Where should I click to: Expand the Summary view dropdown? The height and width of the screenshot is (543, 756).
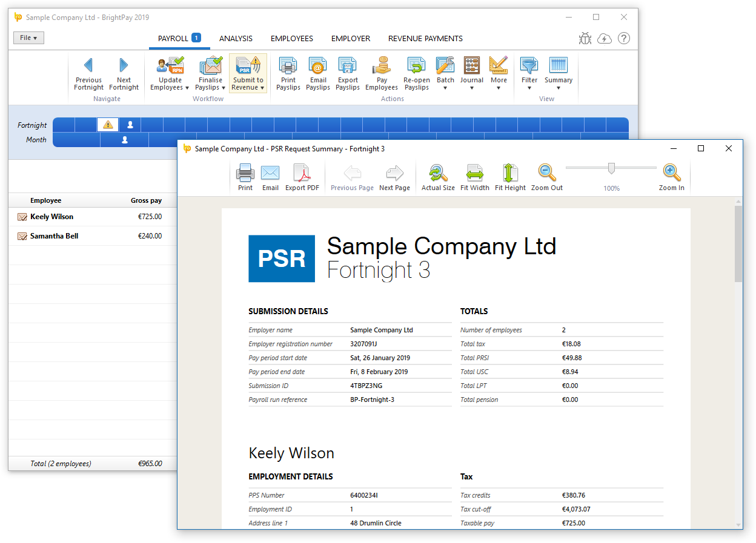pyautogui.click(x=559, y=74)
